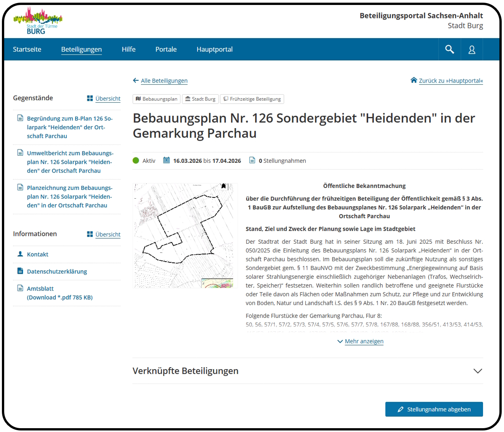Click the document icon beside Datenschutzerklärung

coord(20,271)
